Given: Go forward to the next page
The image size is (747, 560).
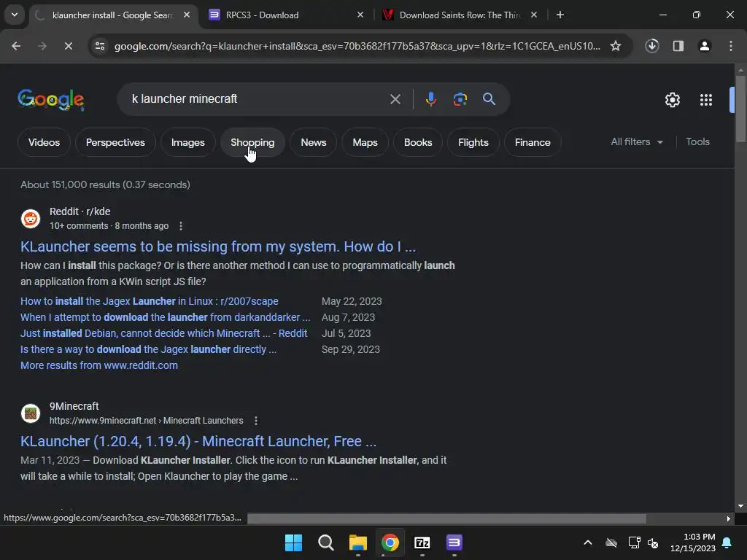Looking at the screenshot, I should pyautogui.click(x=42, y=46).
